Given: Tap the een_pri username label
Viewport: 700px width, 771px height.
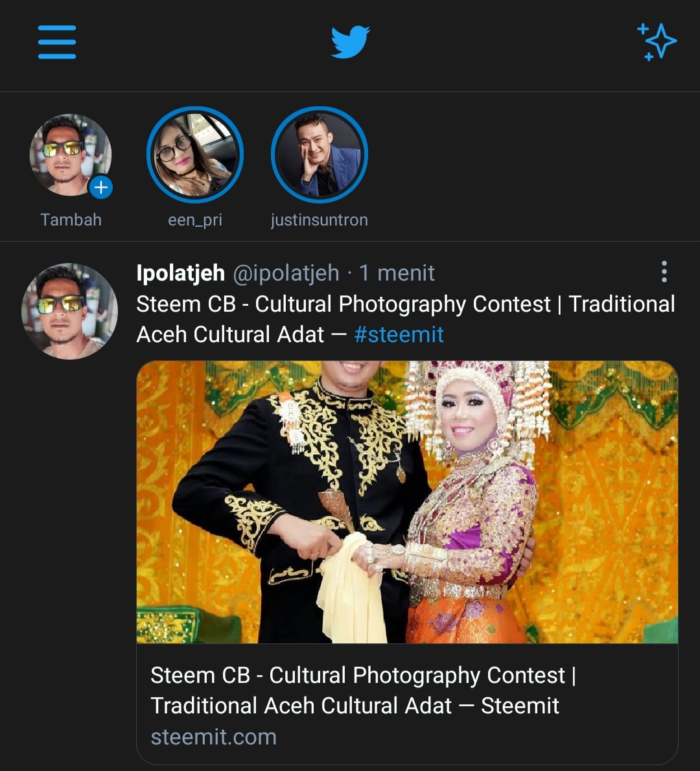Looking at the screenshot, I should point(195,220).
